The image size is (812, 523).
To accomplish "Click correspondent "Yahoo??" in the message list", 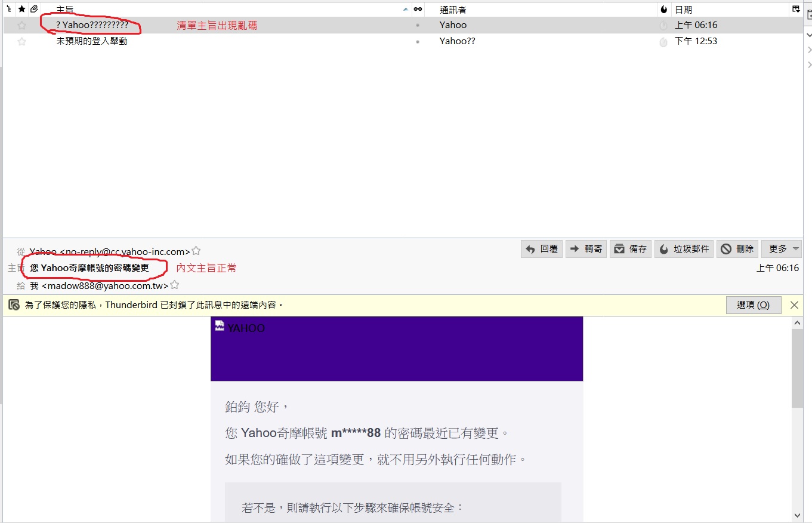I will (x=457, y=41).
